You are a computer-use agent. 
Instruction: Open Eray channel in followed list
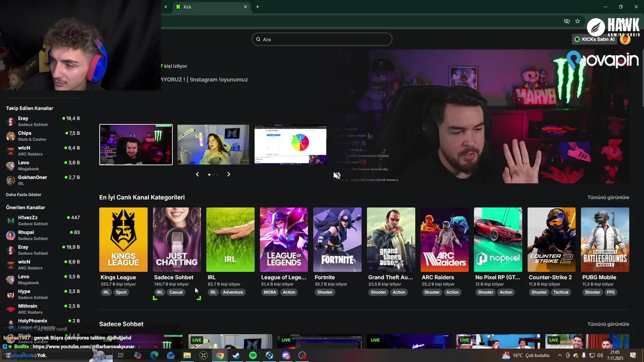click(43, 121)
